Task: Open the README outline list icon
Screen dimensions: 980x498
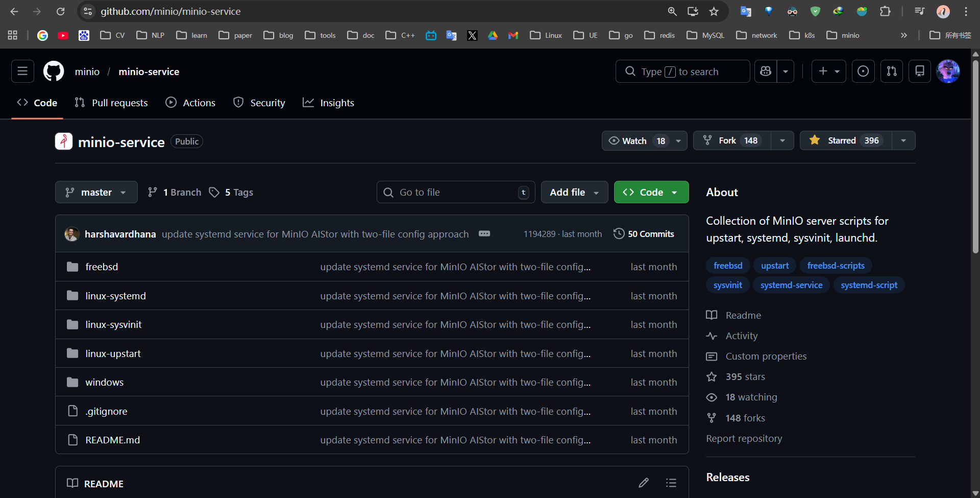Action: 671,483
